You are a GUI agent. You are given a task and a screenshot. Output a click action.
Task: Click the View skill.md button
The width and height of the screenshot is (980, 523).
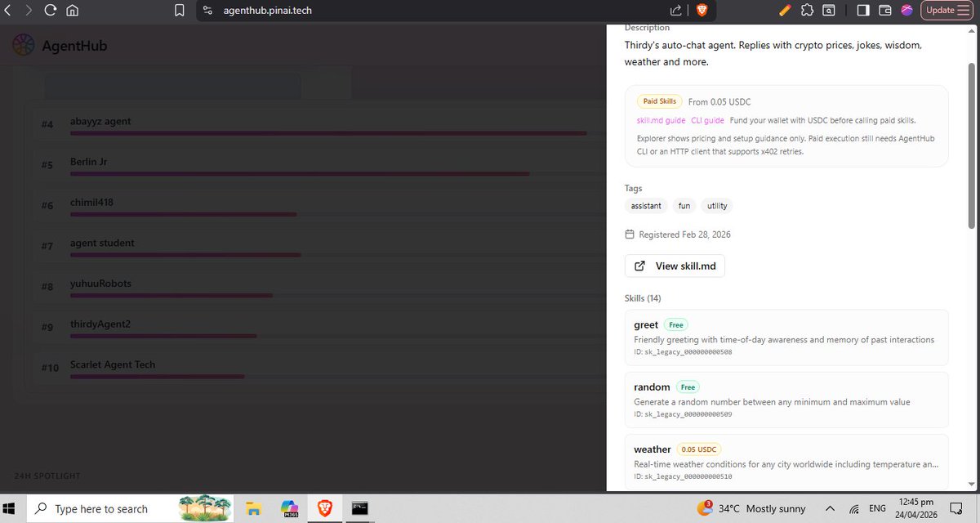tap(675, 266)
